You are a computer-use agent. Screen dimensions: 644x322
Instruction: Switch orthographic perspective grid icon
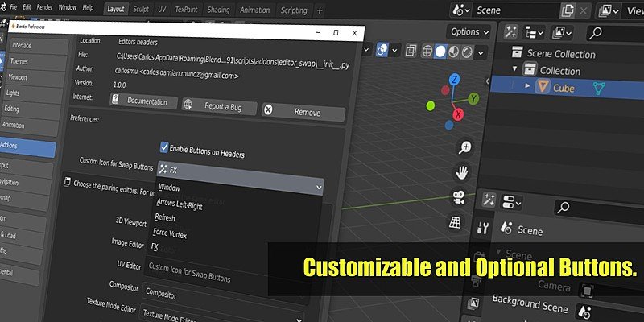[x=455, y=222]
